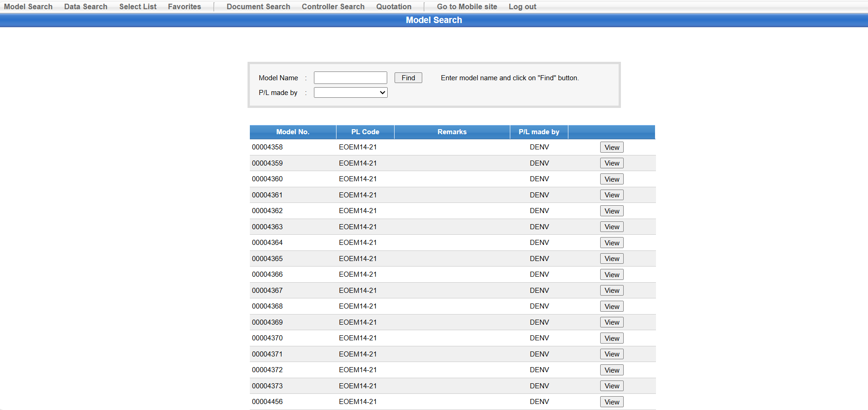This screenshot has width=868, height=410.
Task: Go to Select List page
Action: [138, 6]
